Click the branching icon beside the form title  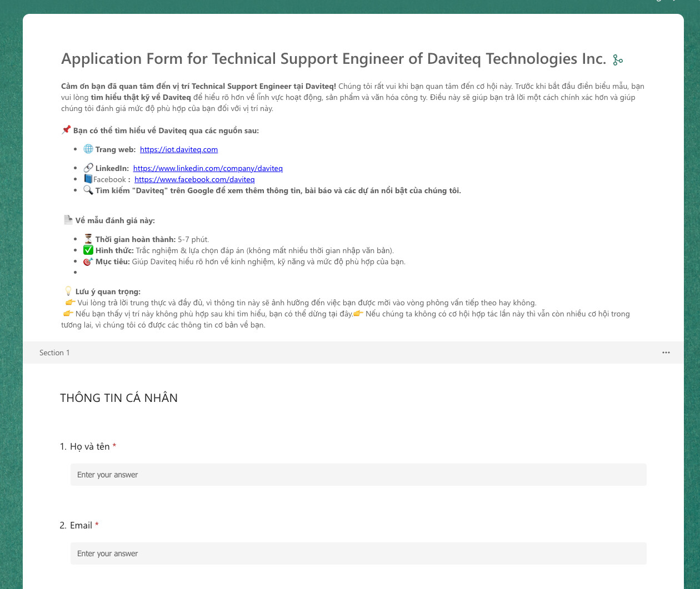point(617,60)
